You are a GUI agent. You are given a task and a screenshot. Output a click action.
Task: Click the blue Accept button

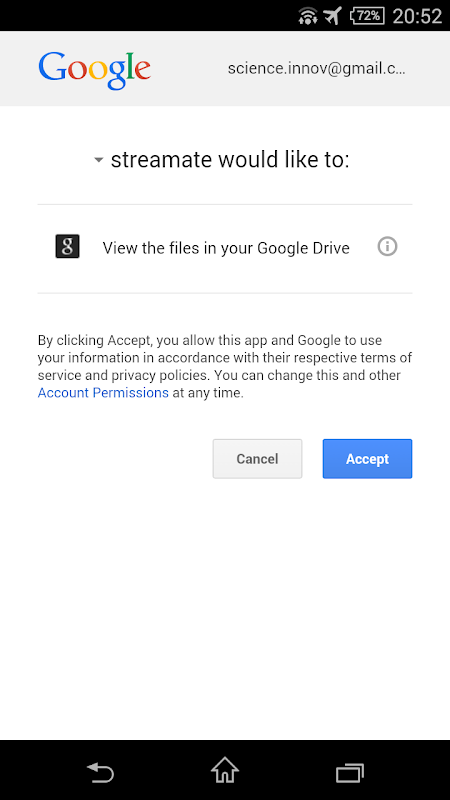367,459
